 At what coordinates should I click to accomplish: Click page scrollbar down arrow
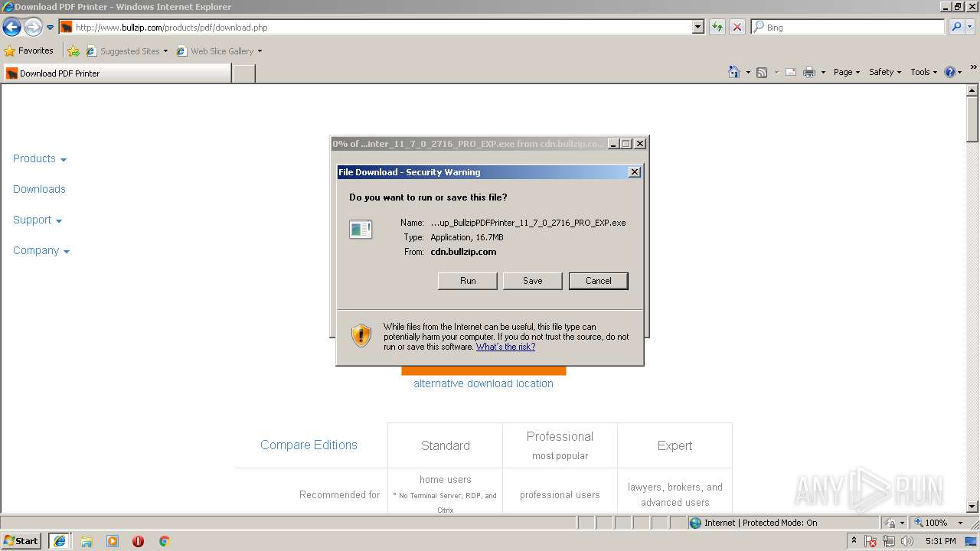972,507
